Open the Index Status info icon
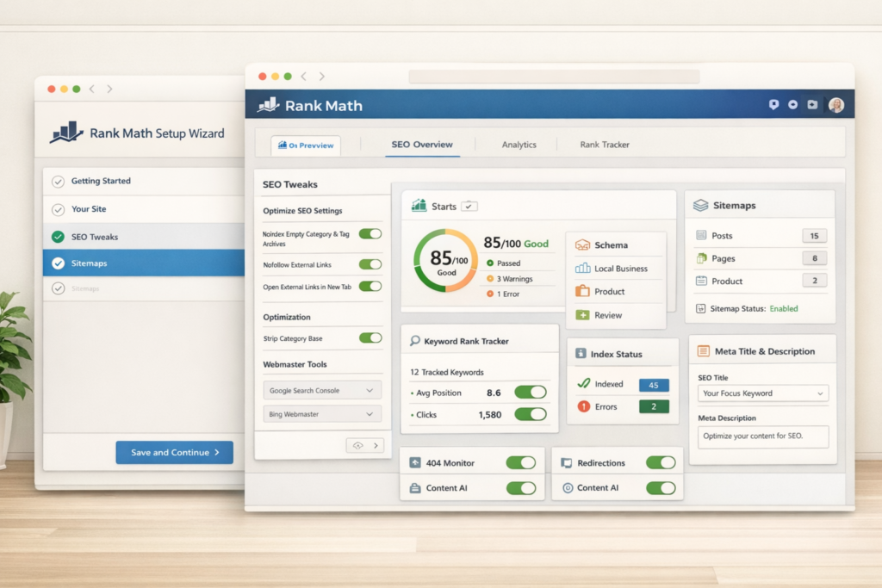 pyautogui.click(x=580, y=353)
